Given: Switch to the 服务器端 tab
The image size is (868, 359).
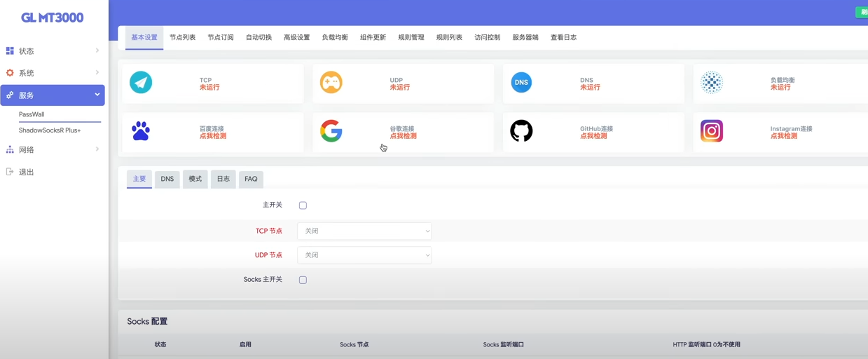Looking at the screenshot, I should coord(525,38).
